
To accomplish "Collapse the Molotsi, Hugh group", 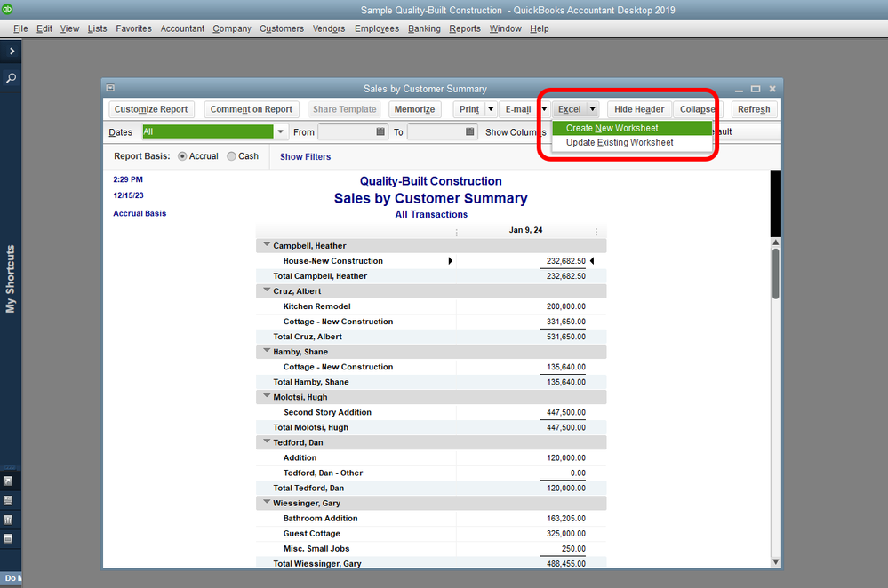I will pyautogui.click(x=267, y=395).
